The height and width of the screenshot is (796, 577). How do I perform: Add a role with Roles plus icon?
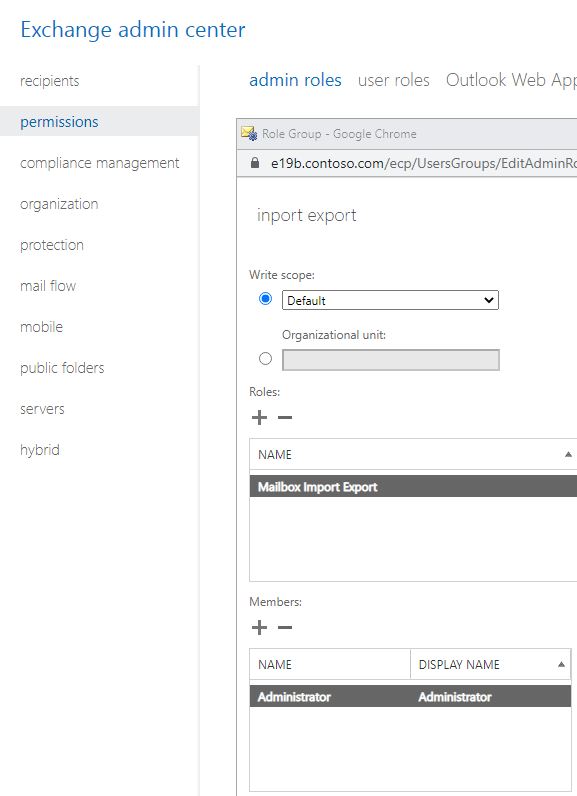coord(259,418)
